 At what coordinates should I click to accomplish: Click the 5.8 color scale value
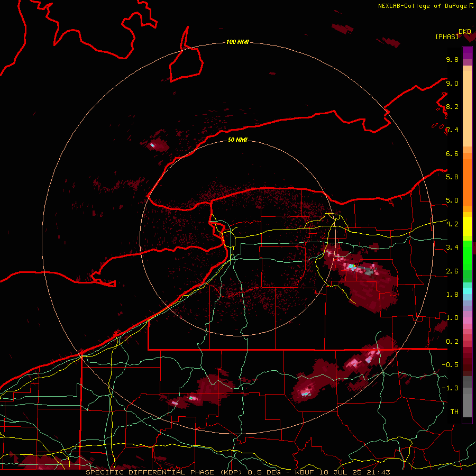[452, 177]
